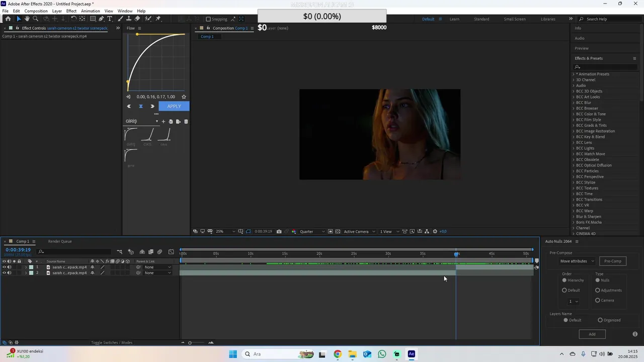Select the Clone Stamp tool

(x=129, y=19)
